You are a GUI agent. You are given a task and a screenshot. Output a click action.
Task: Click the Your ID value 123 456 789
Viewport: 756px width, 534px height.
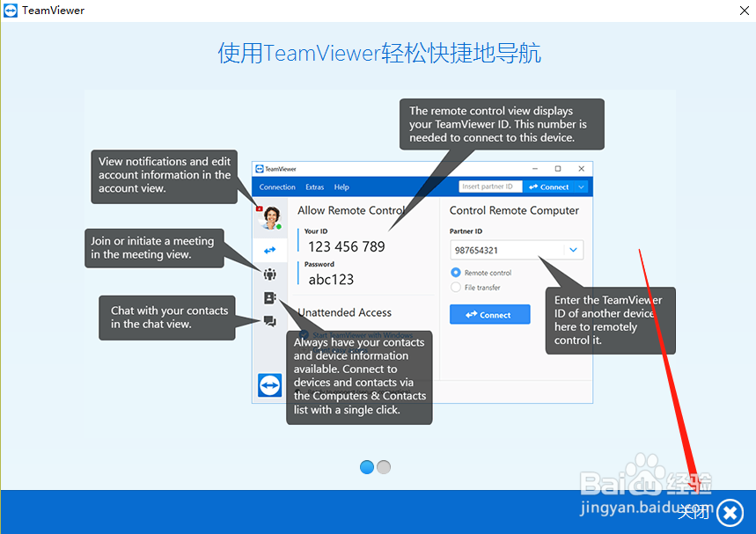click(347, 246)
